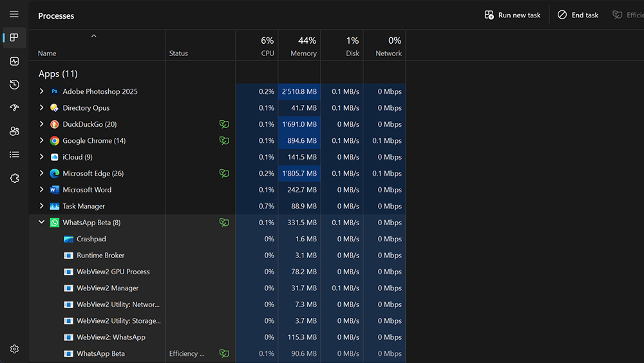
Task: Click Google Chrome memory value 894.6 MB
Action: tap(302, 140)
